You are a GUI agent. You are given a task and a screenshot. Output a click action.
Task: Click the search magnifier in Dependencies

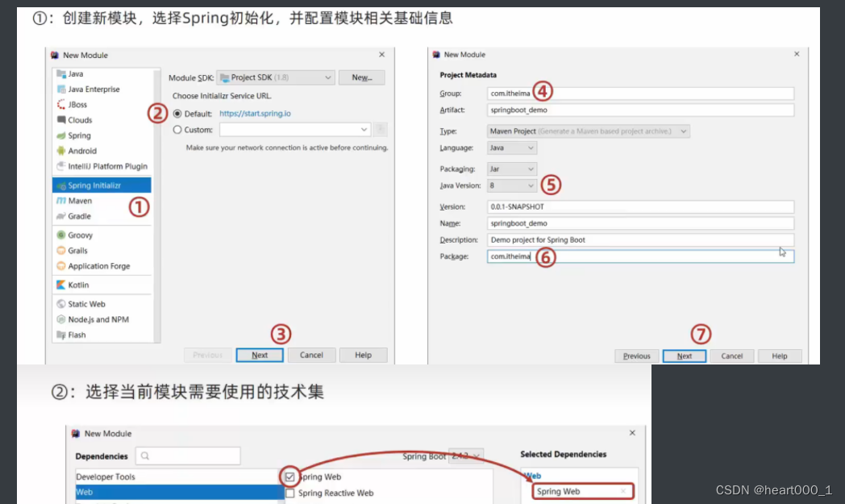click(x=145, y=456)
